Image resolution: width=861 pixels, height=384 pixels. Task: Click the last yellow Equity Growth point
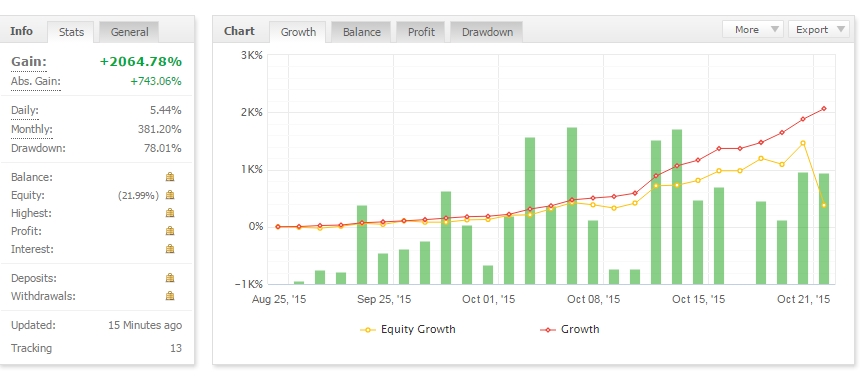[824, 205]
